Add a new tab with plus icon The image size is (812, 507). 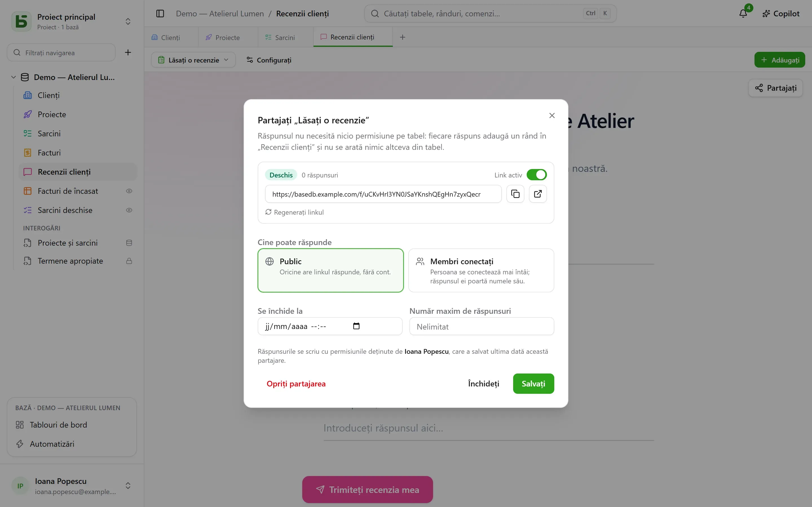[x=402, y=37]
